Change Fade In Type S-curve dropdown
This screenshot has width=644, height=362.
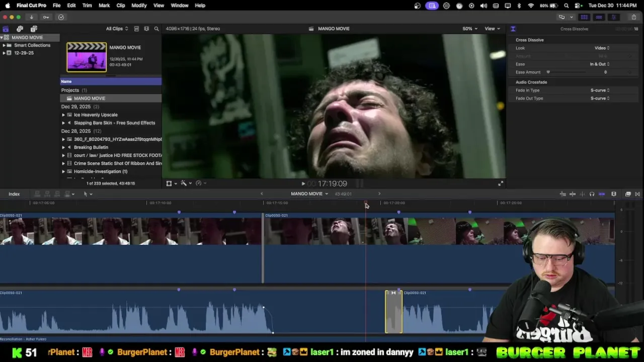(x=600, y=90)
